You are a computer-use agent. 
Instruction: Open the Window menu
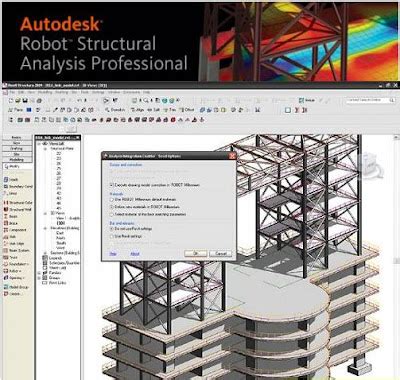(x=114, y=92)
